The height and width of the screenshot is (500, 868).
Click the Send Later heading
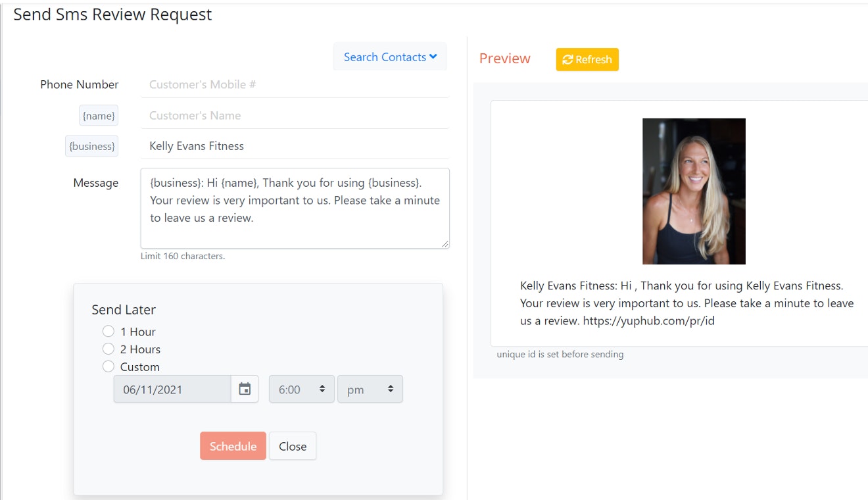tap(124, 309)
